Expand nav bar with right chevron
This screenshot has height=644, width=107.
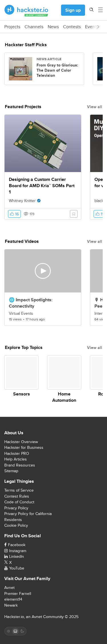(98, 27)
